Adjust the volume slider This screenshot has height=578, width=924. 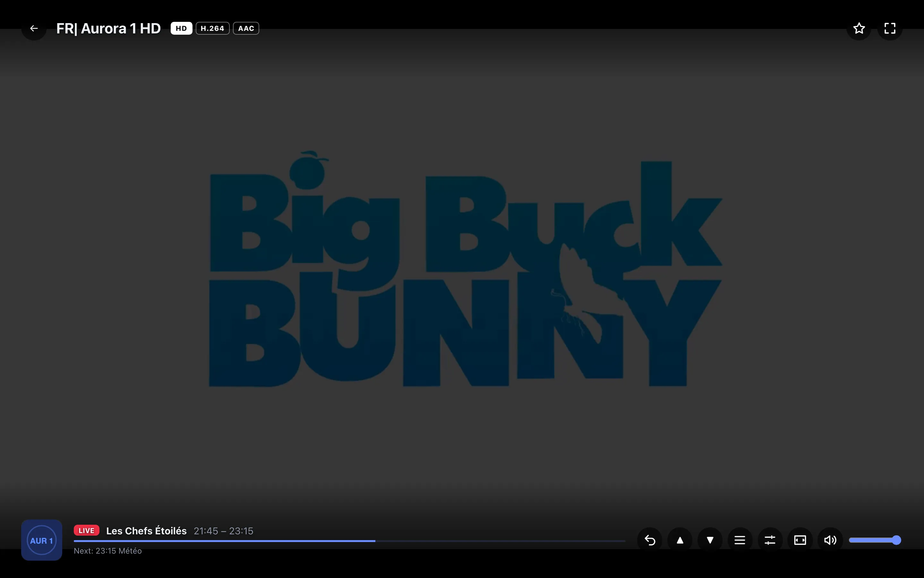click(875, 540)
